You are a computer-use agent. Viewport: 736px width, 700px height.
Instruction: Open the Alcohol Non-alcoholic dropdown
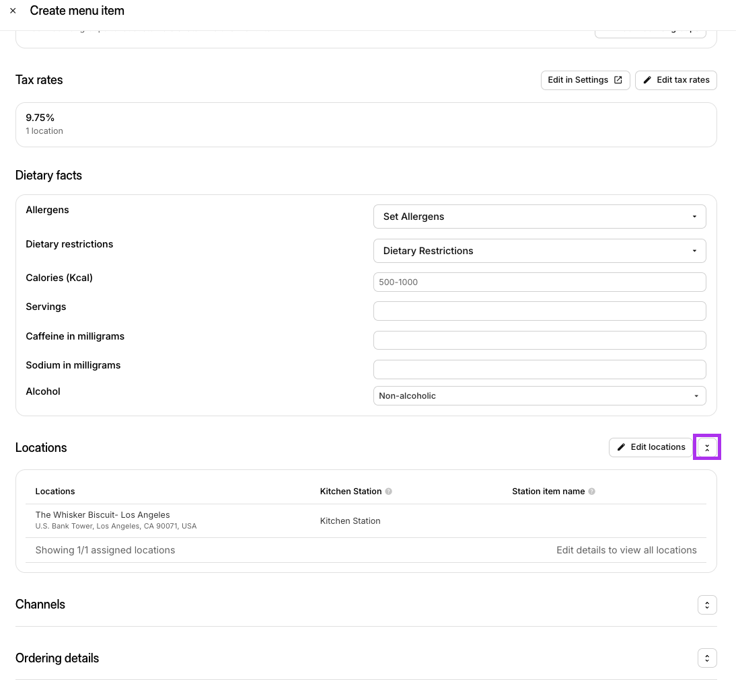(x=540, y=396)
